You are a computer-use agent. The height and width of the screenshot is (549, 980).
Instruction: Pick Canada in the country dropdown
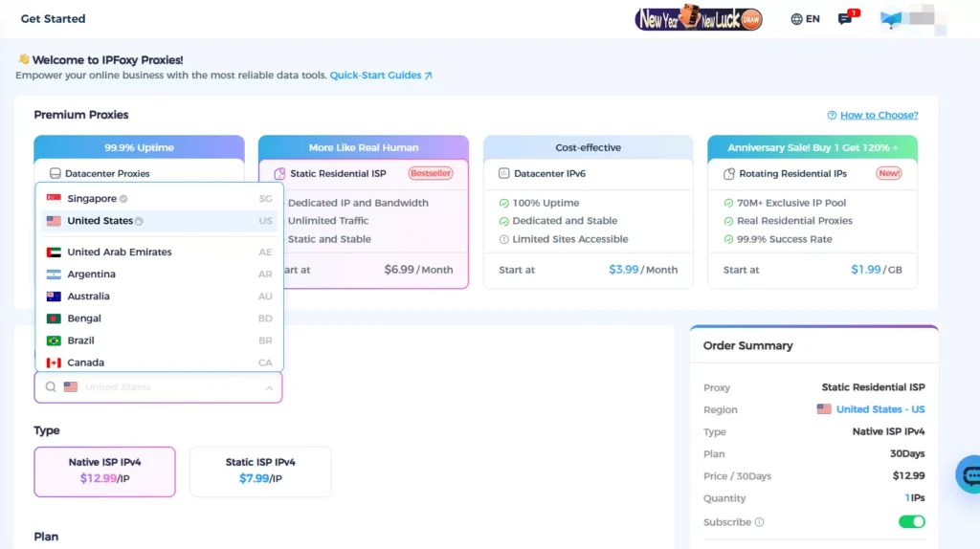(86, 362)
